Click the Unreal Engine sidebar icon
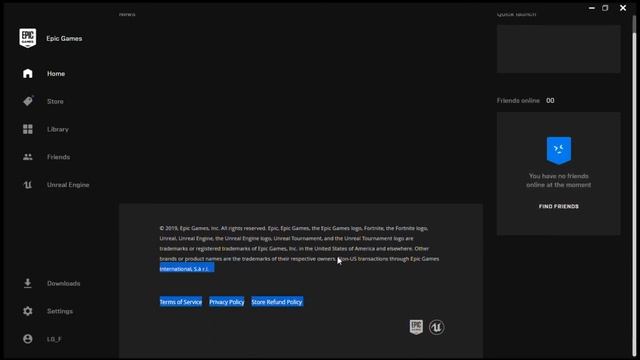640x360 pixels. pos(28,185)
